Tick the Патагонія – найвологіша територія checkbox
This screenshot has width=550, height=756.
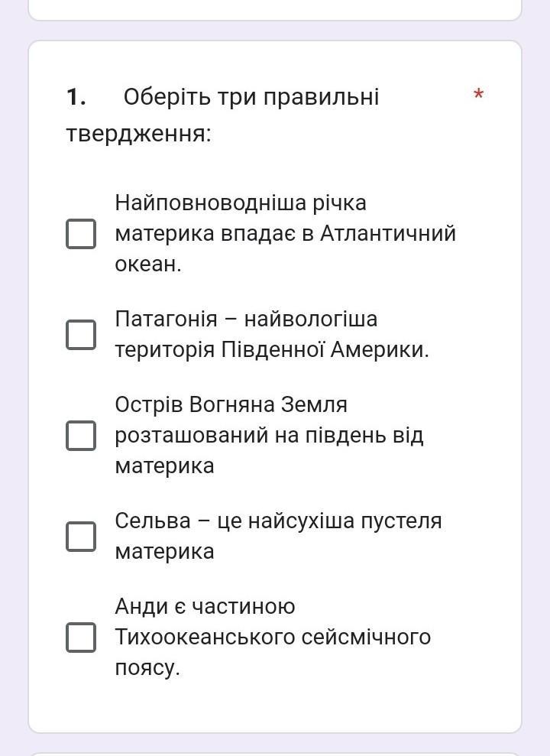[x=81, y=335]
